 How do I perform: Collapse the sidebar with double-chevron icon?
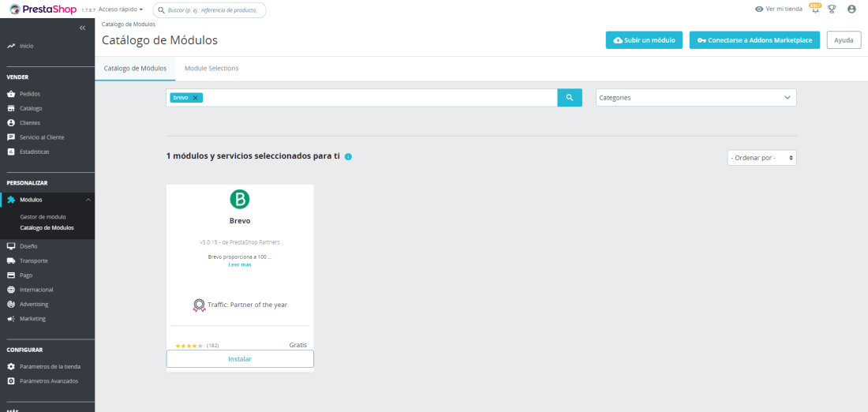[x=83, y=28]
